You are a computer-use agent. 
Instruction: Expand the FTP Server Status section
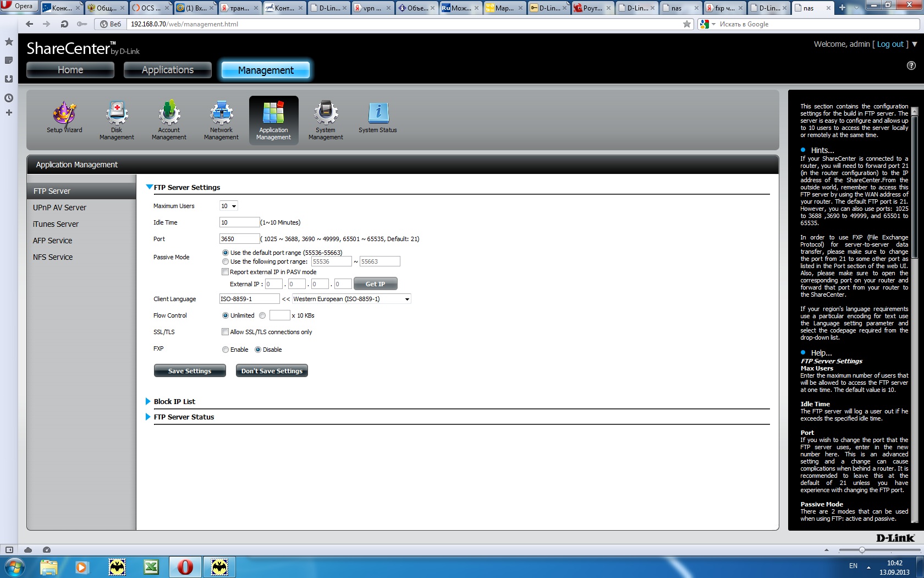(148, 417)
